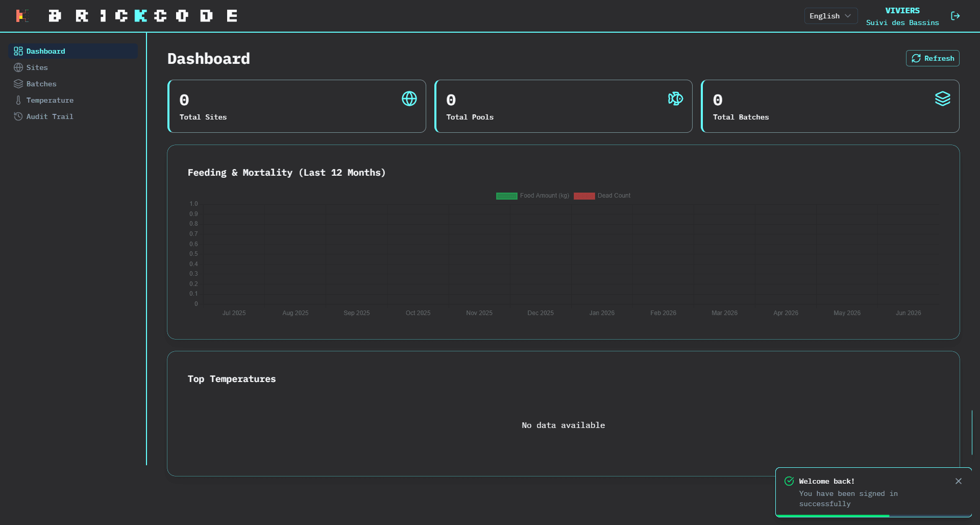Open the Audit Trail page
Screen dimensions: 980x525
tap(73, 116)
